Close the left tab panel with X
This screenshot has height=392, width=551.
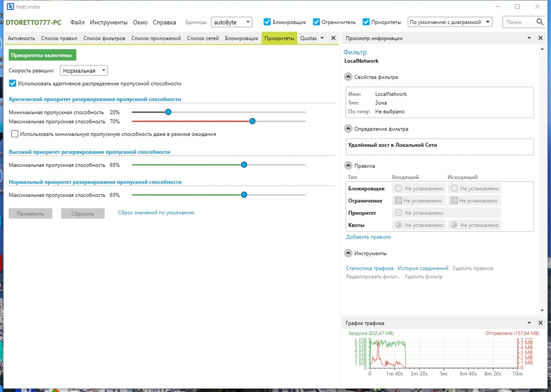tap(334, 38)
